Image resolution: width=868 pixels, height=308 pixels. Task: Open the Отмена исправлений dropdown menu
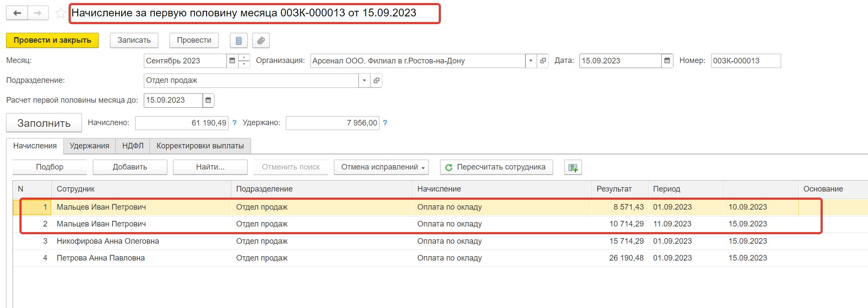pos(381,167)
